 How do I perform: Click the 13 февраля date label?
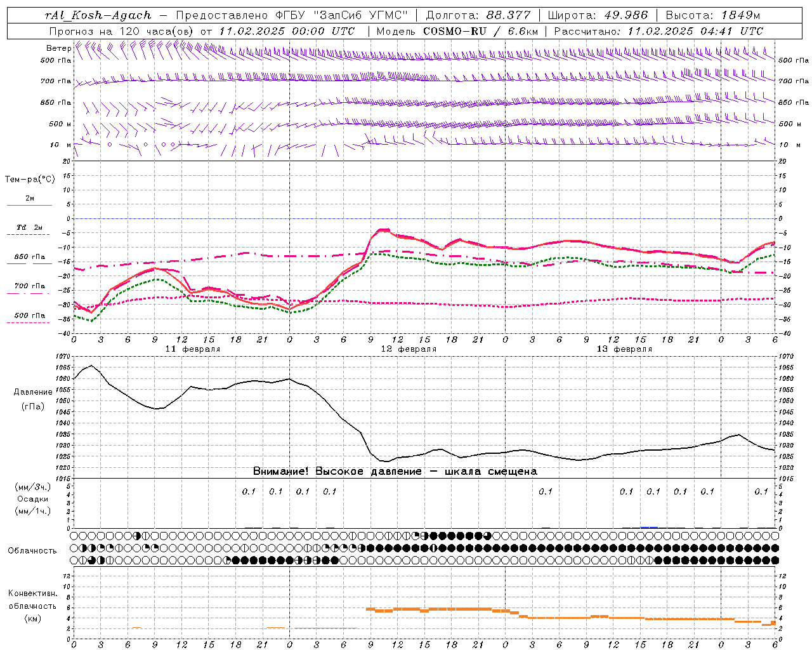pyautogui.click(x=624, y=349)
